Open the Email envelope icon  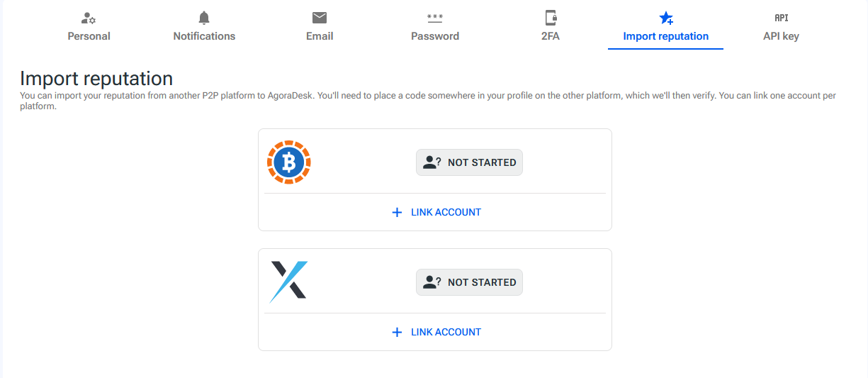click(x=320, y=18)
